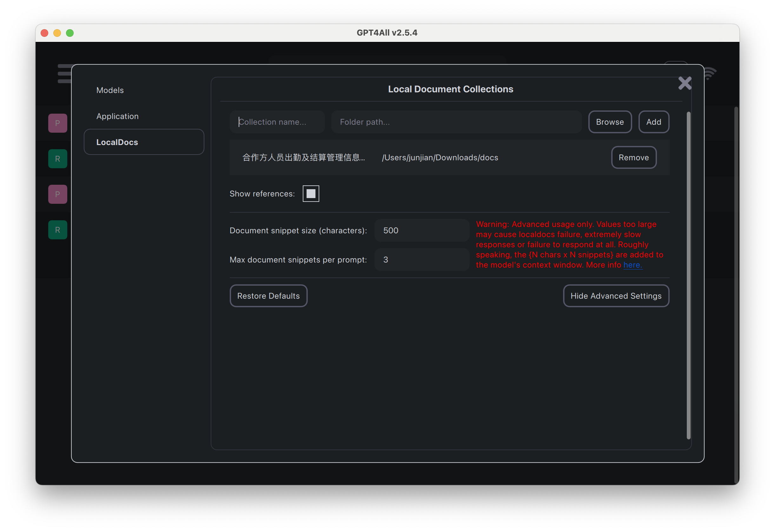Close the settings dialog with X icon
The image size is (775, 532).
click(x=685, y=83)
